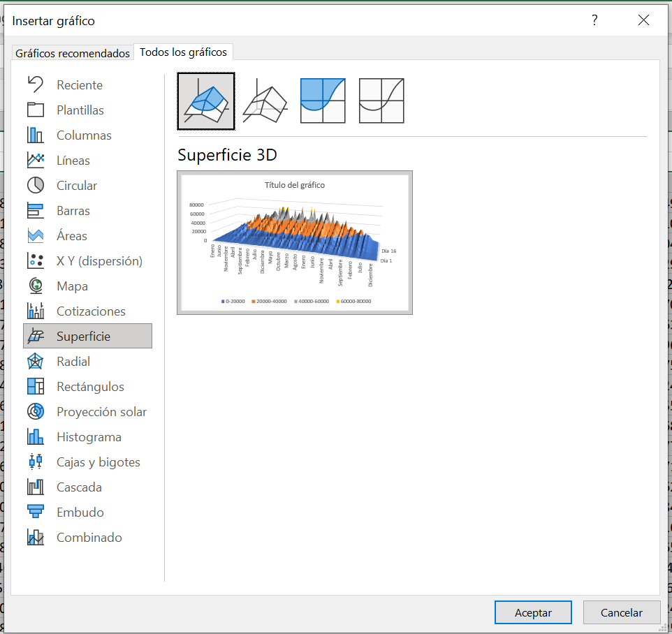Open the Proyección solar chart category

pyautogui.click(x=87, y=412)
